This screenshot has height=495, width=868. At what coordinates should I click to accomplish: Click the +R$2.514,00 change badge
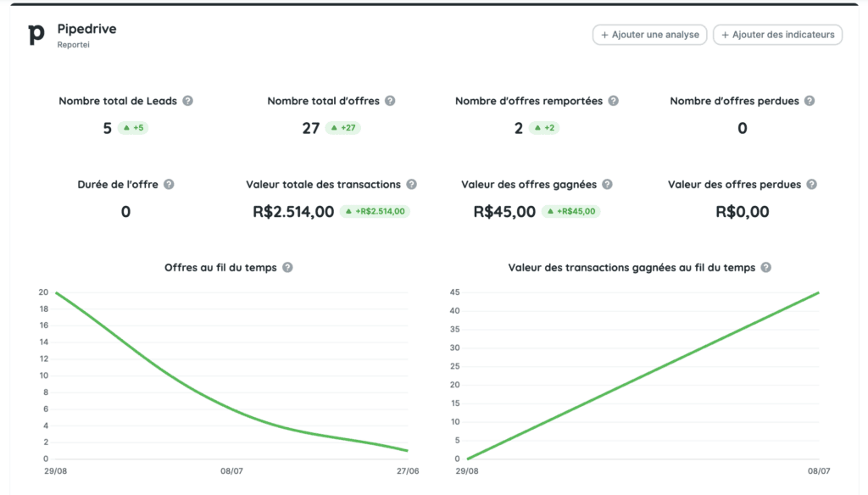click(x=376, y=211)
